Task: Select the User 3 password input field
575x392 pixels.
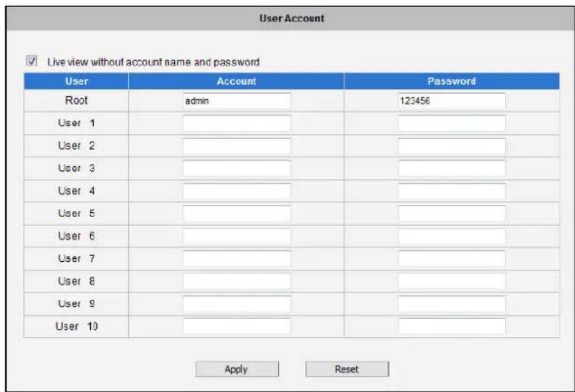Action: point(452,168)
